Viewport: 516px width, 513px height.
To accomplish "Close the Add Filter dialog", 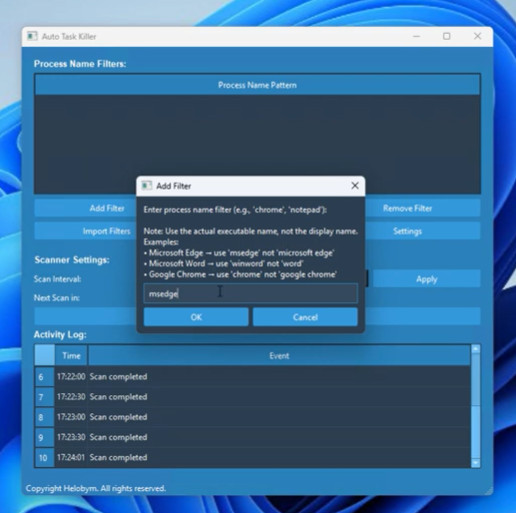I will 355,186.
